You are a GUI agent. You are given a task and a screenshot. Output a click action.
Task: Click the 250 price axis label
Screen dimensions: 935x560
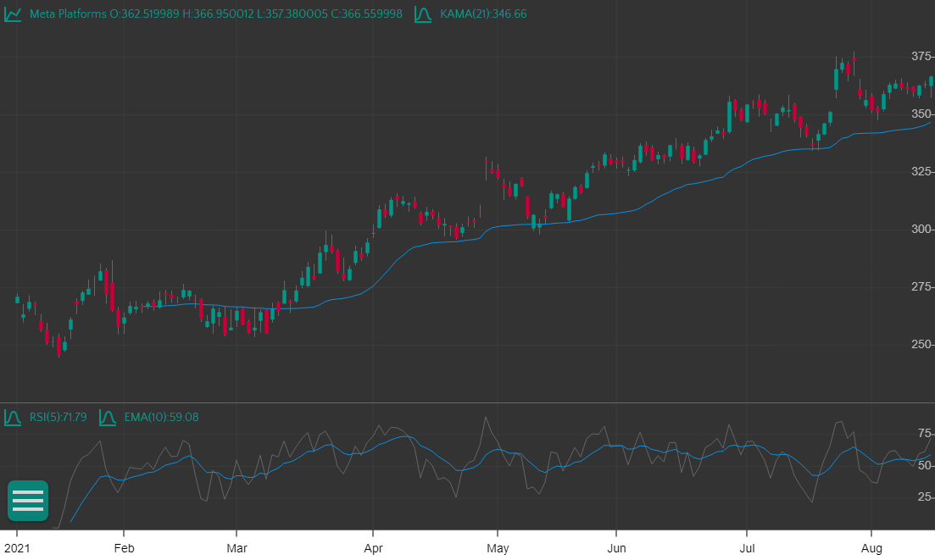921,345
